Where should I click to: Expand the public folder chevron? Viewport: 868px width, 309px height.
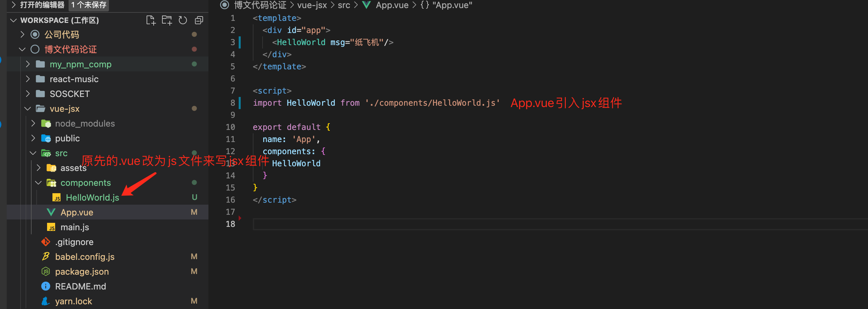pyautogui.click(x=33, y=138)
